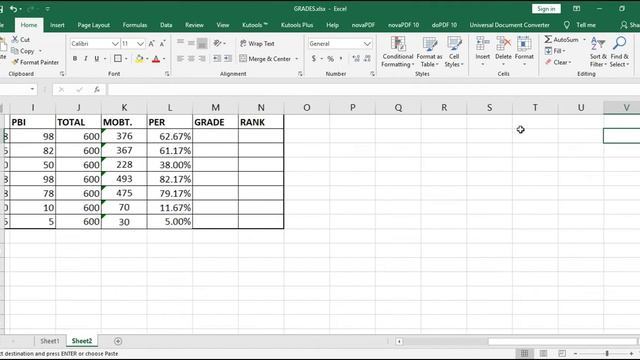Toggle top vertical alignment

click(x=180, y=43)
